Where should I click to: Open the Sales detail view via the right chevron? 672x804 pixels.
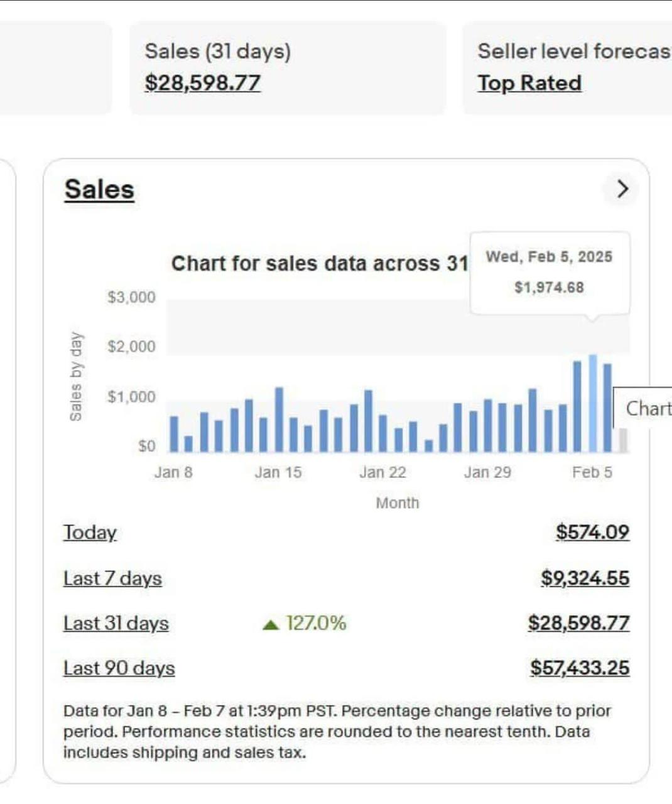621,190
